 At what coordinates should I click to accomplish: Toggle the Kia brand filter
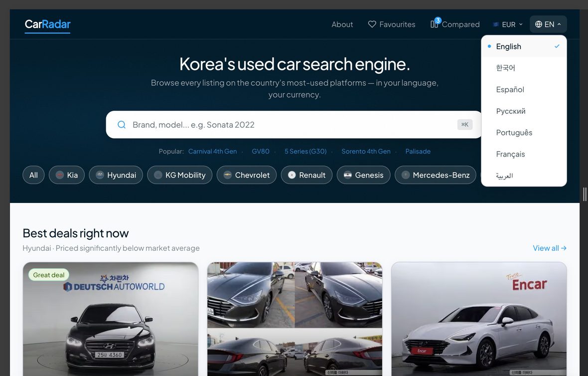(67, 175)
